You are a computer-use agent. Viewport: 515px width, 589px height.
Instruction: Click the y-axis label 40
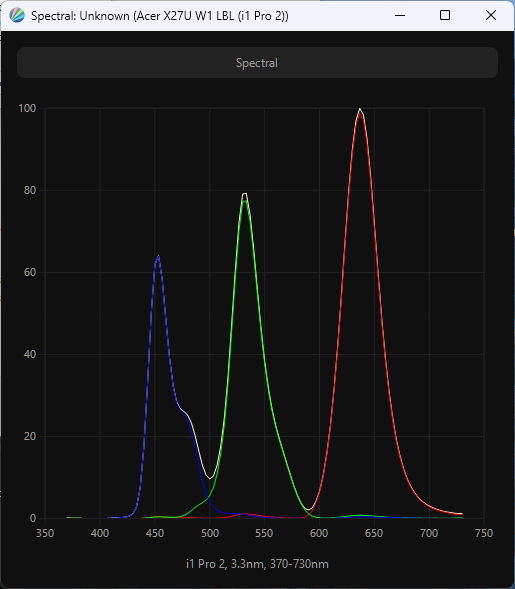[30, 354]
